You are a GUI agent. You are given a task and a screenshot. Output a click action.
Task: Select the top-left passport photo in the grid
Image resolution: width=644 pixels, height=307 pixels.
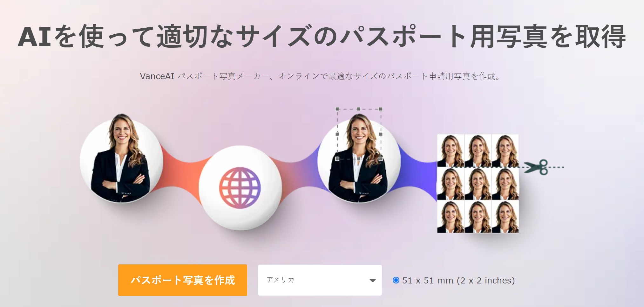451,150
